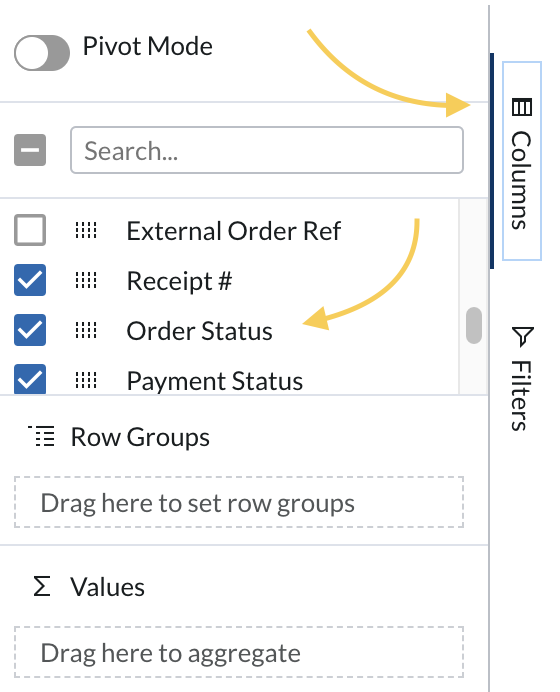
Task: Open the Columns side tab
Action: [522, 161]
